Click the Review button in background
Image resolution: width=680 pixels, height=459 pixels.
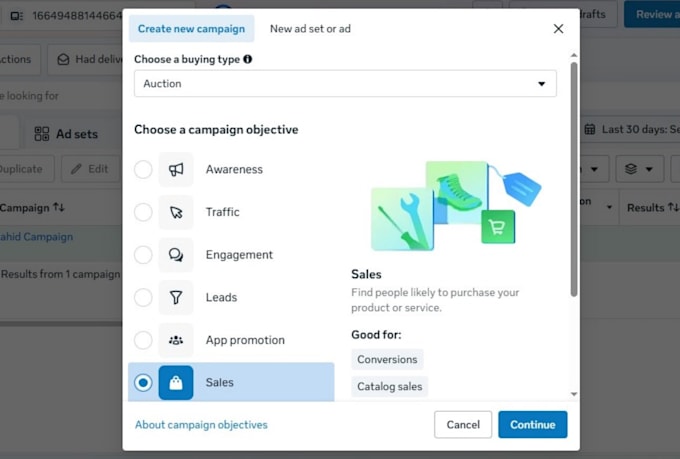652,14
